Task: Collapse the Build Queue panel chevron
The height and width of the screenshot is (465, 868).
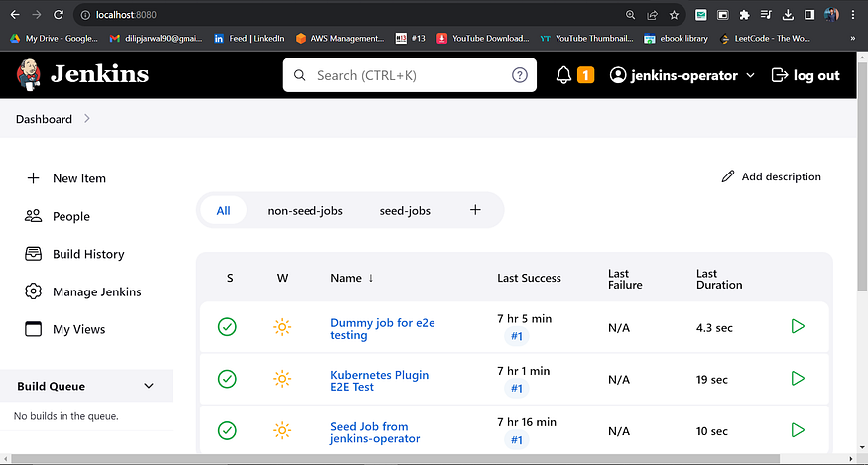Action: [149, 386]
